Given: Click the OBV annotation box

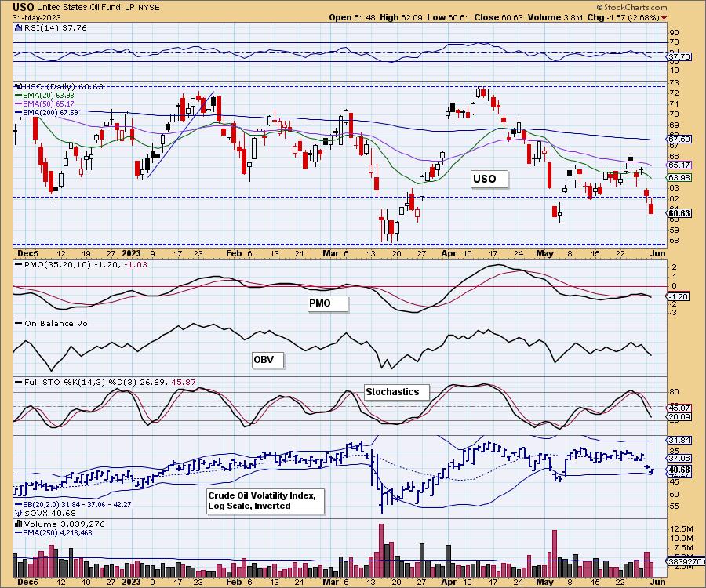Looking at the screenshot, I should pos(267,360).
